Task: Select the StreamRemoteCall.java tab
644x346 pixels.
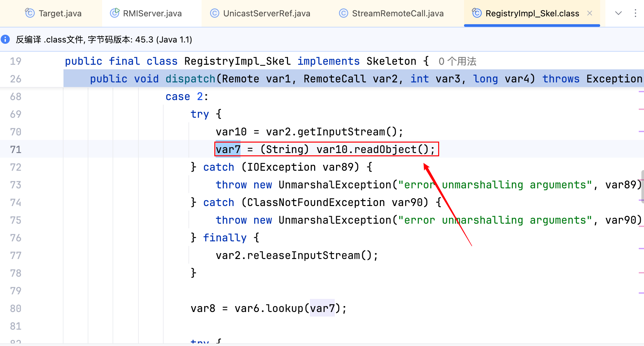Action: point(398,13)
